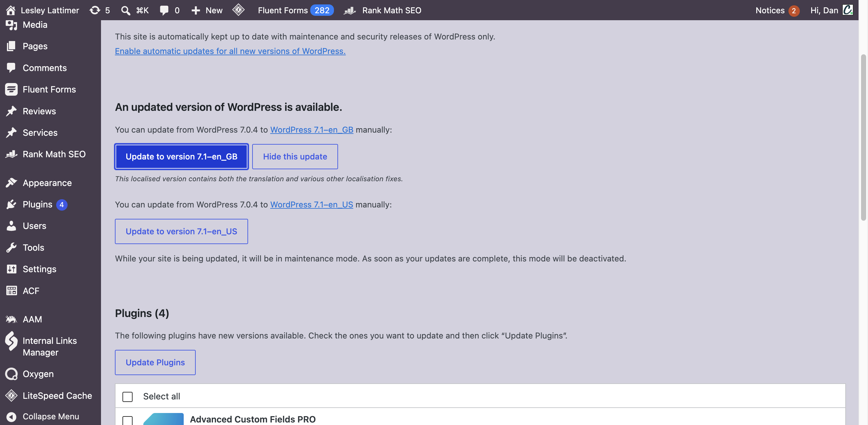Screen dimensions: 868x425
Task: Open the LiteSpeed diamond icon in the admin bar
Action: tap(238, 10)
